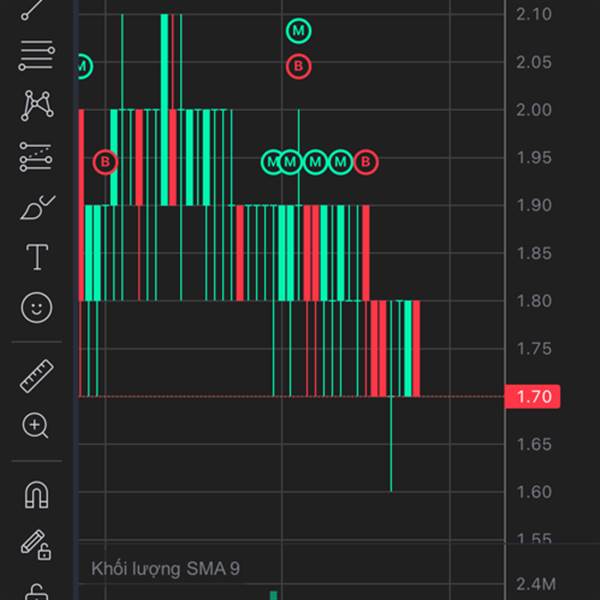This screenshot has height=600, width=600.
Task: Select the Ruler measure tool
Action: point(37,376)
